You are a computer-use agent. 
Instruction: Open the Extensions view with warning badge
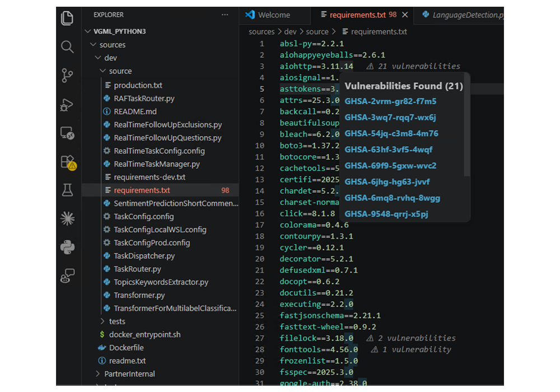[68, 162]
